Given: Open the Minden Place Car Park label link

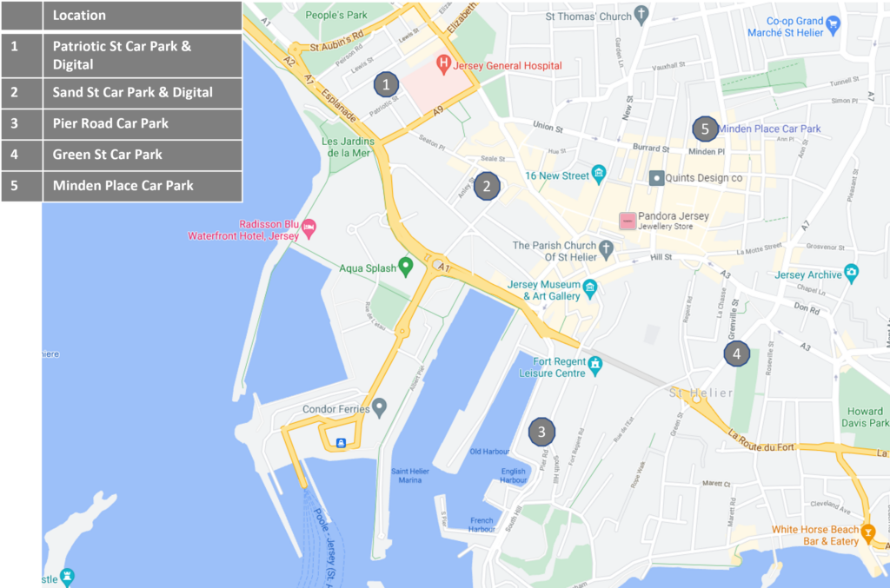Looking at the screenshot, I should [770, 129].
